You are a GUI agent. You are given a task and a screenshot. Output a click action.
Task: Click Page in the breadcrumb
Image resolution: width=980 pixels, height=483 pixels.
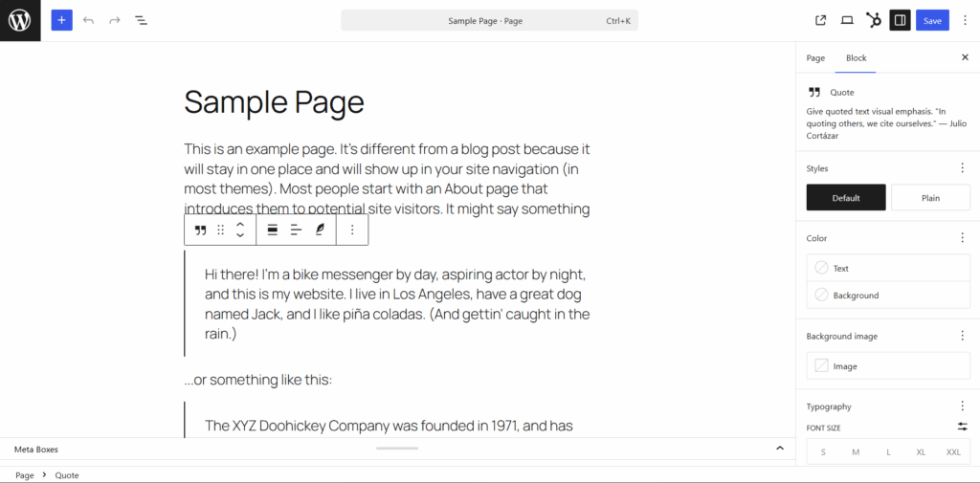tap(24, 475)
